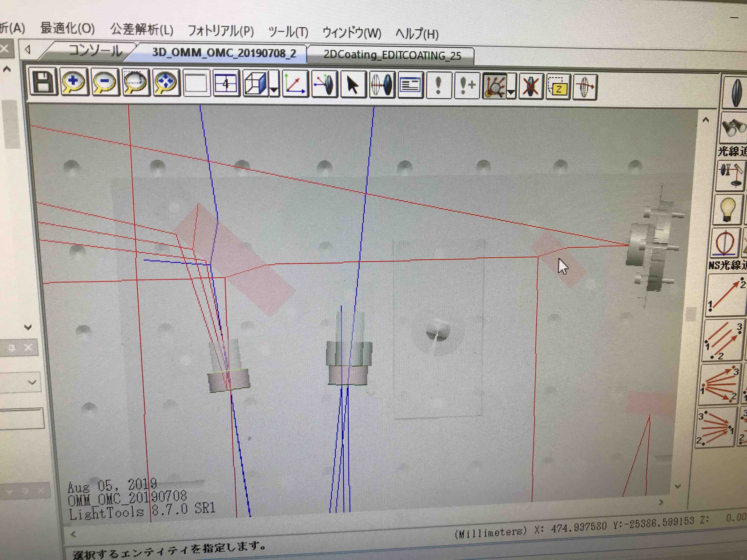Click the 'X: 474.937580' coordinate readout

click(x=570, y=528)
